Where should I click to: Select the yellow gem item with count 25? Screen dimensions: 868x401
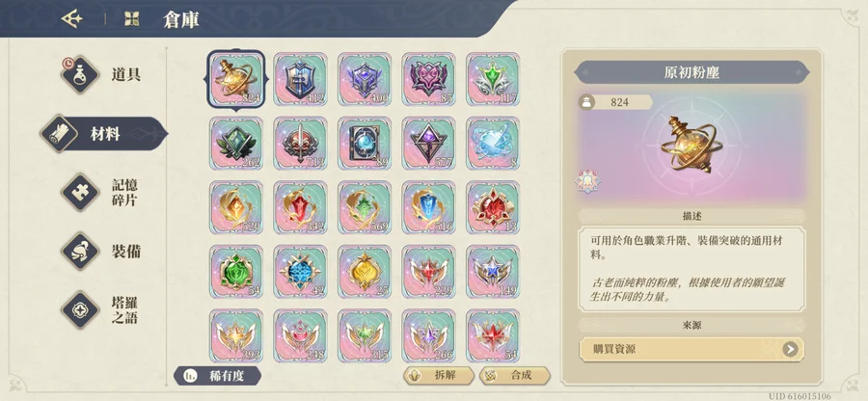point(365,272)
